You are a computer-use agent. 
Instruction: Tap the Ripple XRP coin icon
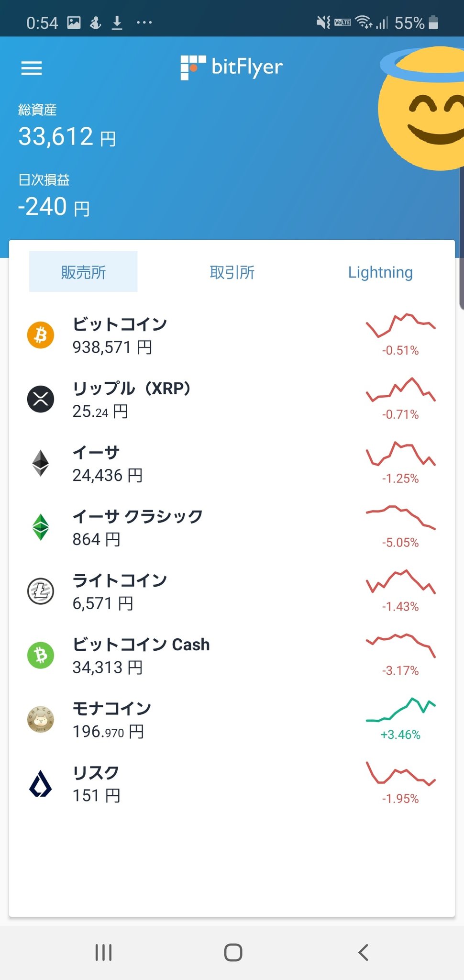click(41, 399)
